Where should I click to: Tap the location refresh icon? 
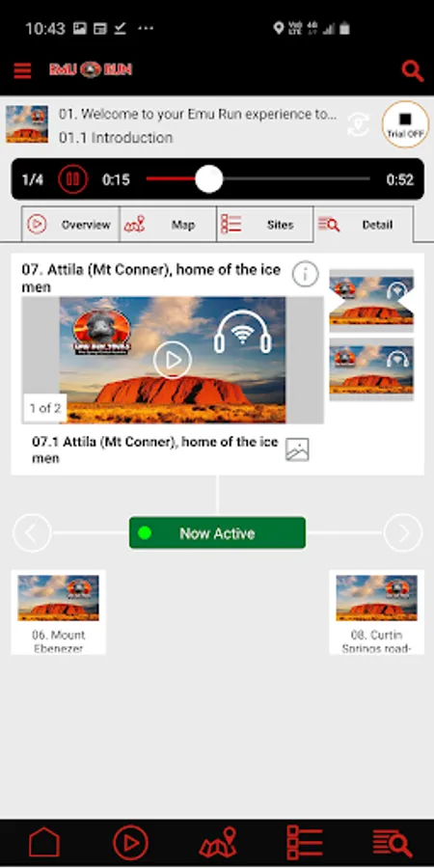(358, 124)
